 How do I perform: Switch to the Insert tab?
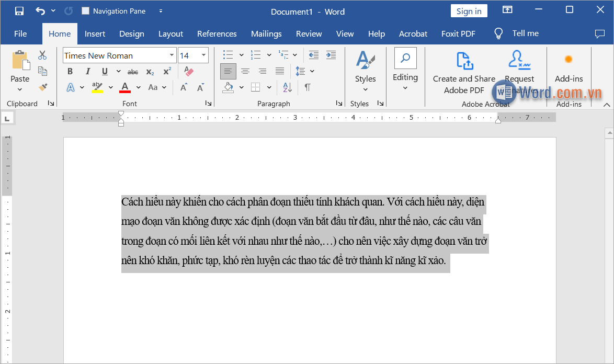[95, 33]
